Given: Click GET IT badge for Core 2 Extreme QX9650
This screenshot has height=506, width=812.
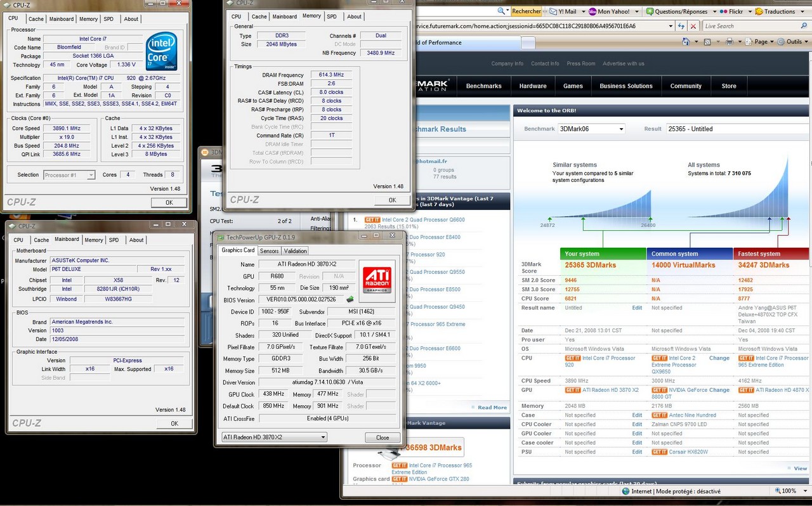Looking at the screenshot, I should [x=660, y=358].
